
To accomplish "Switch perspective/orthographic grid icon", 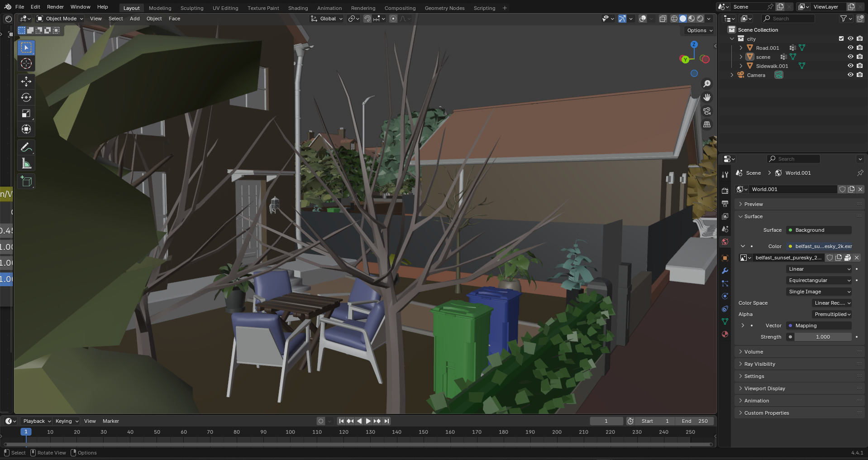I will [706, 125].
